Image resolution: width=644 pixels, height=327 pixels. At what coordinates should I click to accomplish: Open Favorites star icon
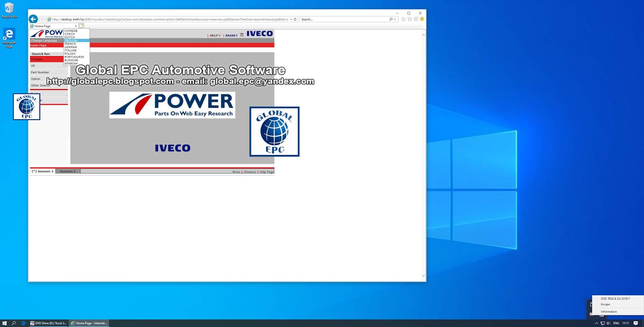pyautogui.click(x=410, y=19)
